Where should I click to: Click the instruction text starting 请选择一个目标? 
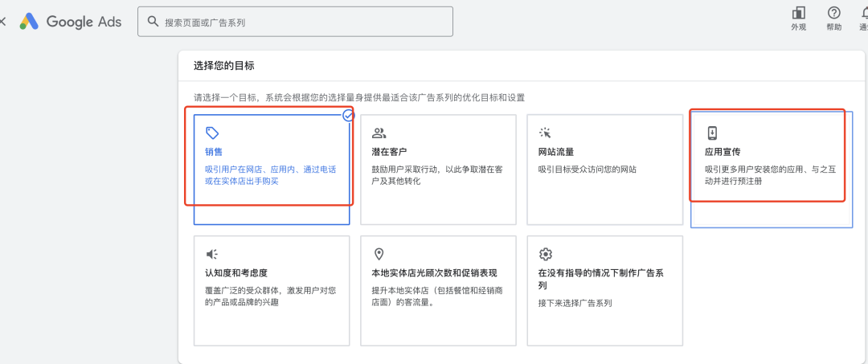click(359, 97)
